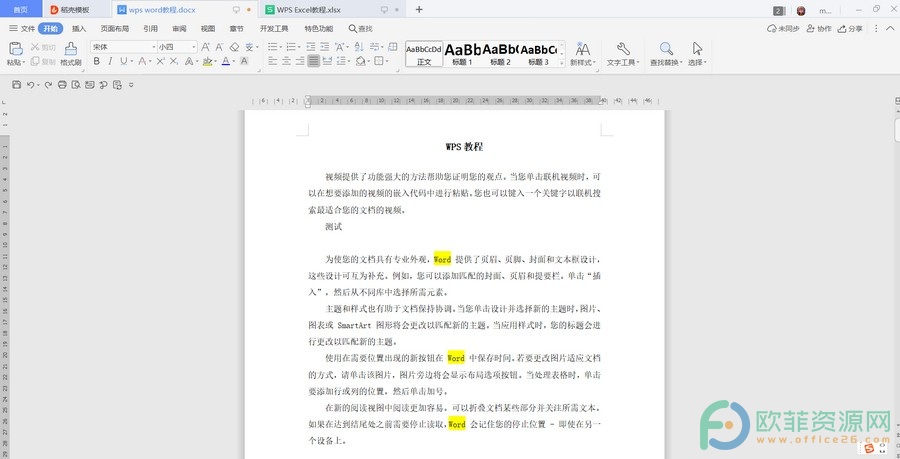Screen dimensions: 900x459
Task: Click the Text Tools (文字工具) wrench icon
Action: (623, 49)
